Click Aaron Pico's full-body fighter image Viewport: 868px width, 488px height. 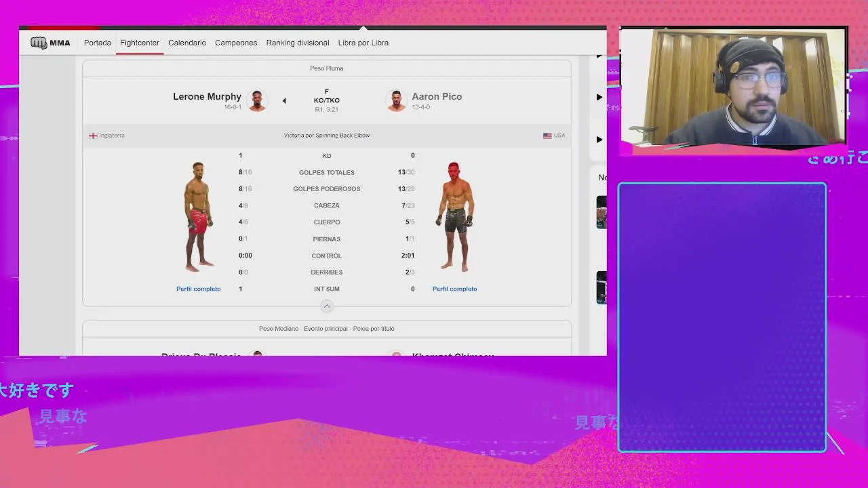click(x=455, y=216)
